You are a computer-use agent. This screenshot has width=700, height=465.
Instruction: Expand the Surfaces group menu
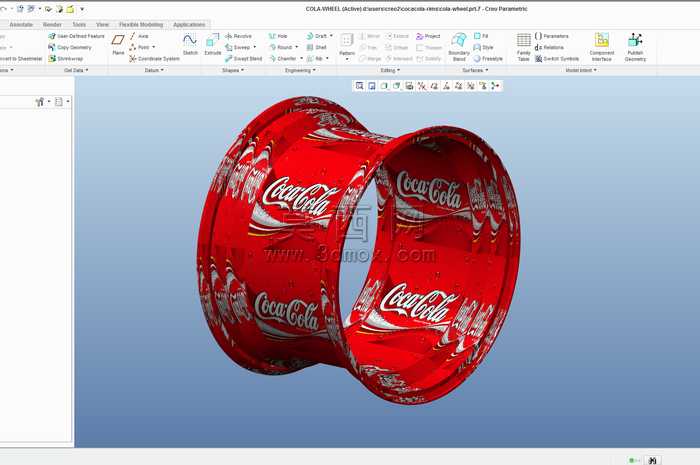pos(475,70)
